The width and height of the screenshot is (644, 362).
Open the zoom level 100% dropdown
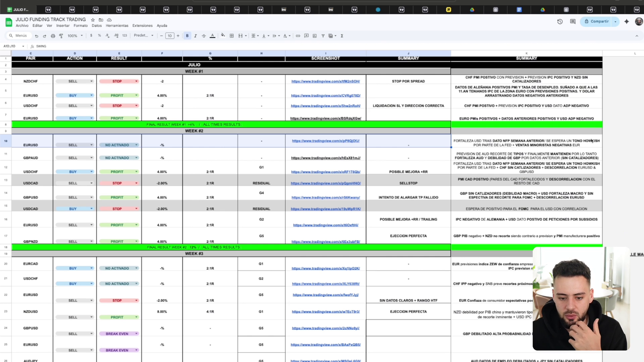75,36
